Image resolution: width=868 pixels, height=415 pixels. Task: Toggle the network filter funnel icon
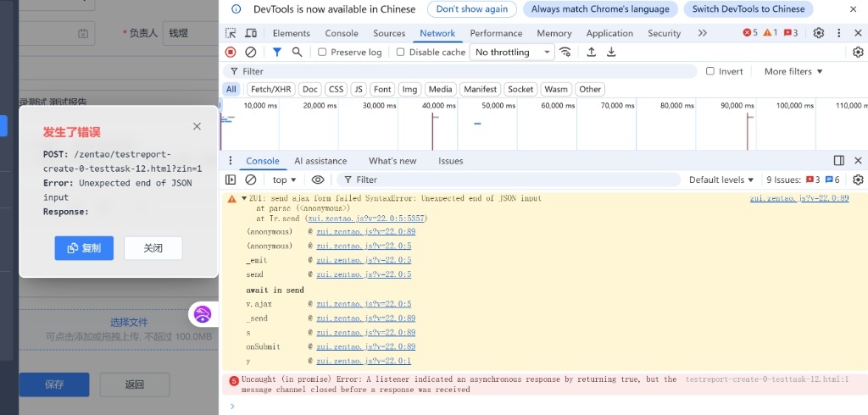pyautogui.click(x=276, y=52)
